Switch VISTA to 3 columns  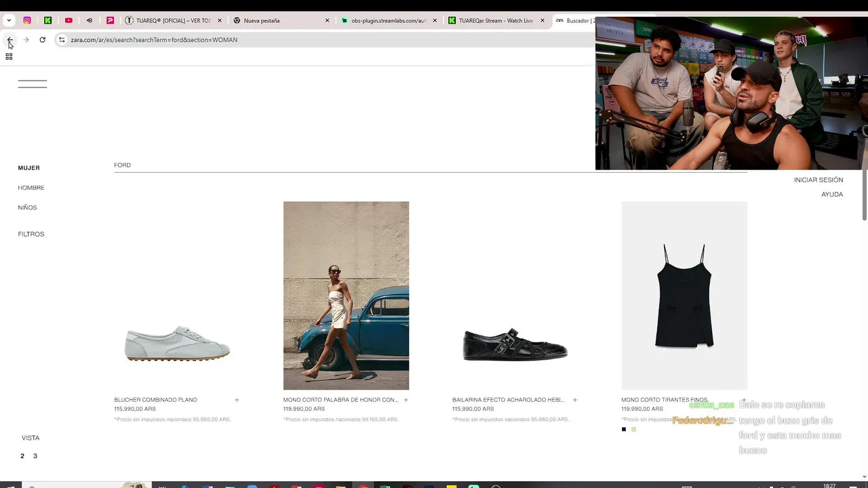(35, 456)
